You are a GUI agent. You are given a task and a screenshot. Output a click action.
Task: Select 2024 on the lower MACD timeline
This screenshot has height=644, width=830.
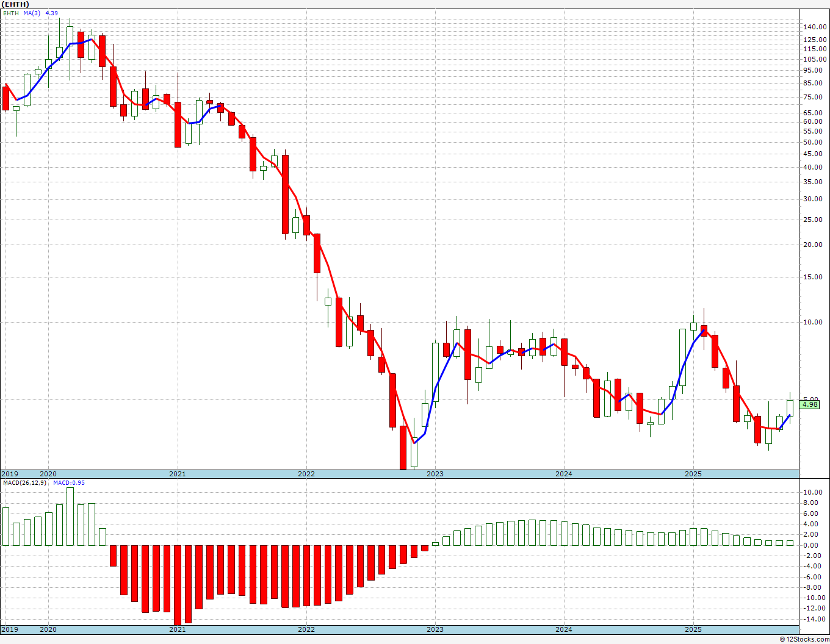(x=564, y=629)
